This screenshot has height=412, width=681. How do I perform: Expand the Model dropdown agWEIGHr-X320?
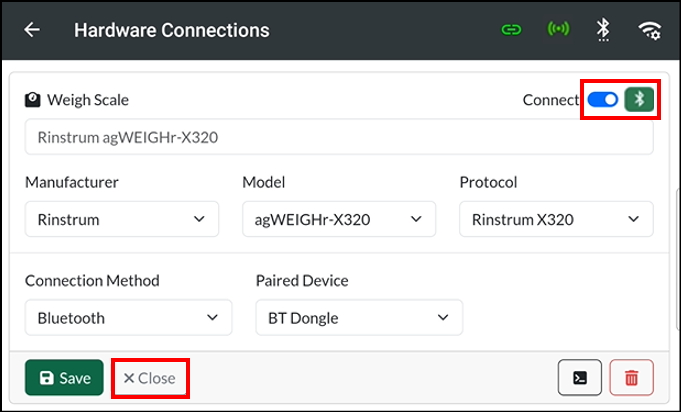tap(339, 219)
